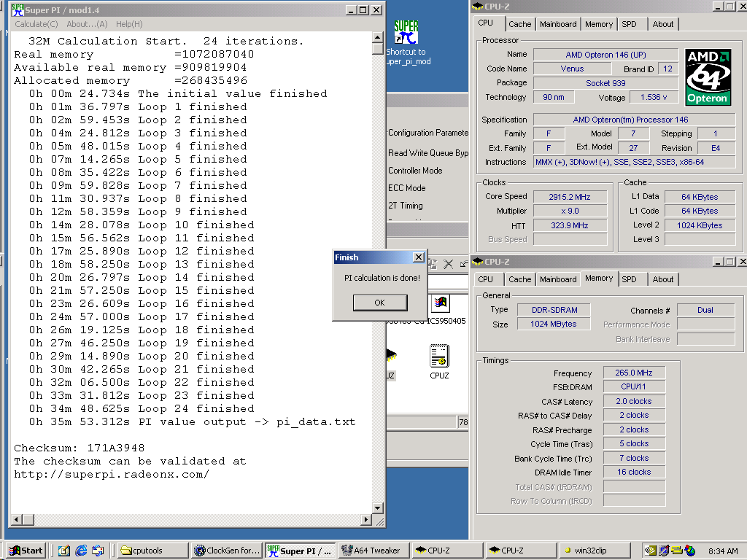
Task: Switch to ClockGen taskbar button
Action: pyautogui.click(x=228, y=551)
